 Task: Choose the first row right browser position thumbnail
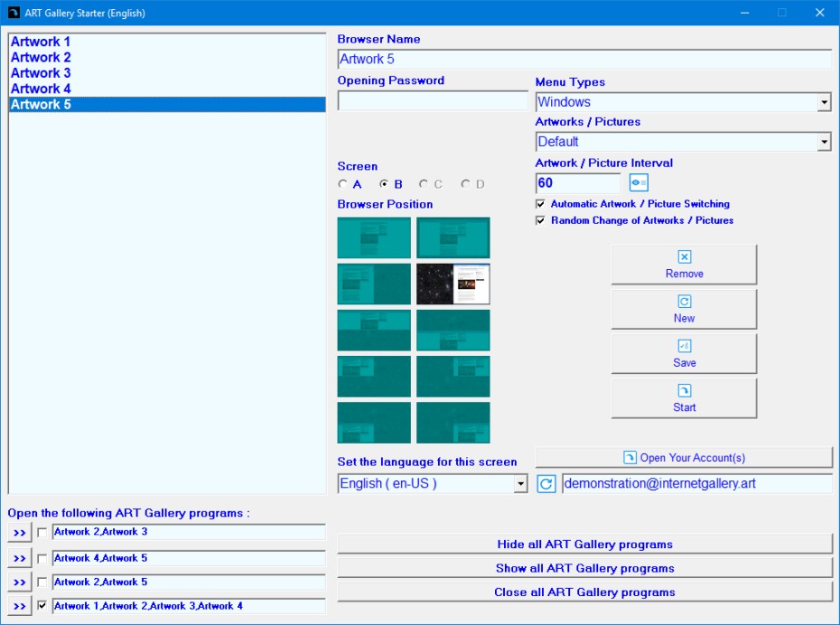coord(453,238)
